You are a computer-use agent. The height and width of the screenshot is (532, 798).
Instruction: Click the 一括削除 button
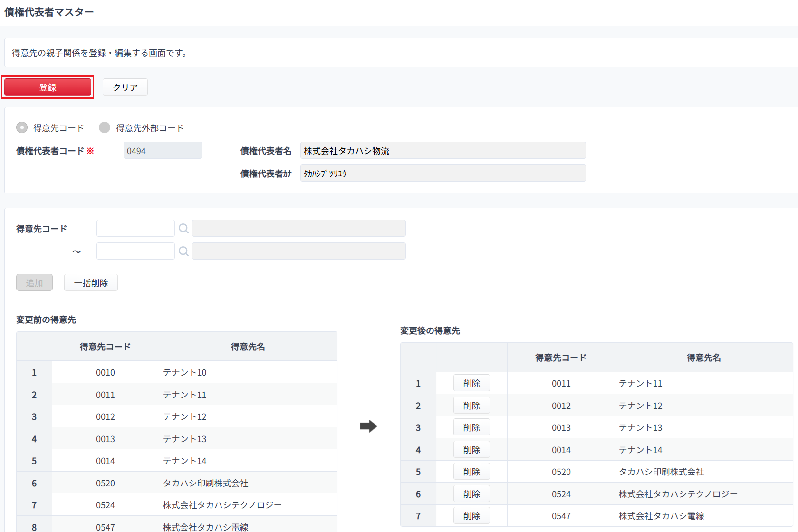tap(91, 282)
